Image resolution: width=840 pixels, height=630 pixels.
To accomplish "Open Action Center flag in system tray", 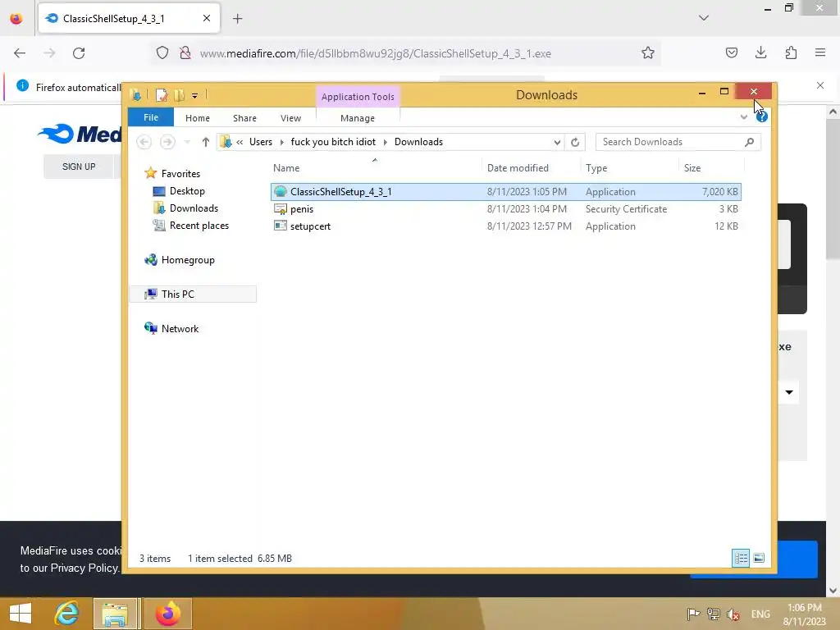I will click(x=693, y=614).
